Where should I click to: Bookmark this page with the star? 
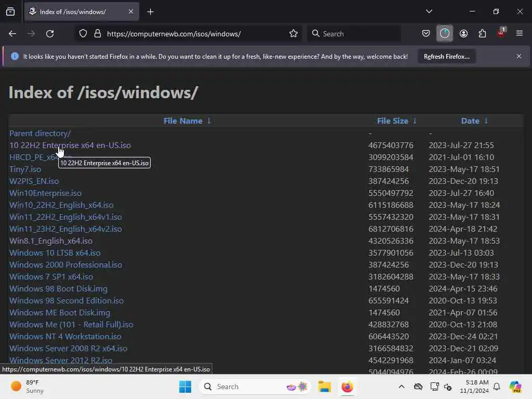coord(294,34)
